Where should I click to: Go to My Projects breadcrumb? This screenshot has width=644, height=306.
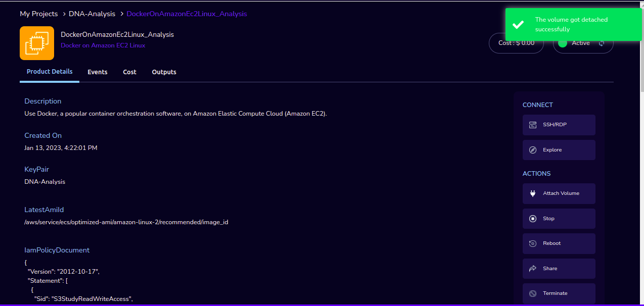[39, 14]
